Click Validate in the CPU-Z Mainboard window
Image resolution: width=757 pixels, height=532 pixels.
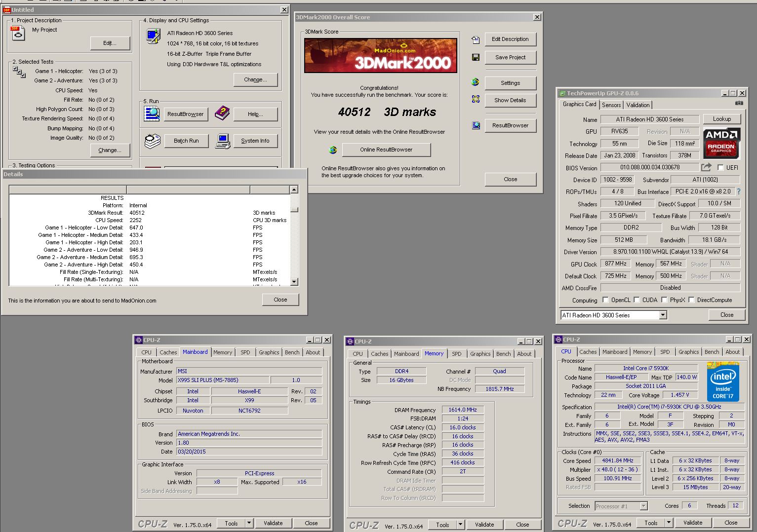tap(273, 523)
